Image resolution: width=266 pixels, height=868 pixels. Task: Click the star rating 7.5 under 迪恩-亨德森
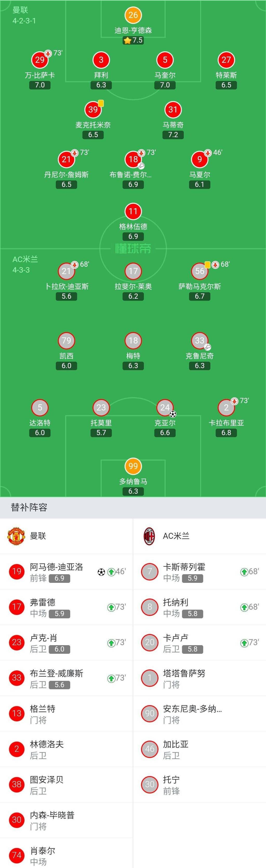[x=133, y=41]
